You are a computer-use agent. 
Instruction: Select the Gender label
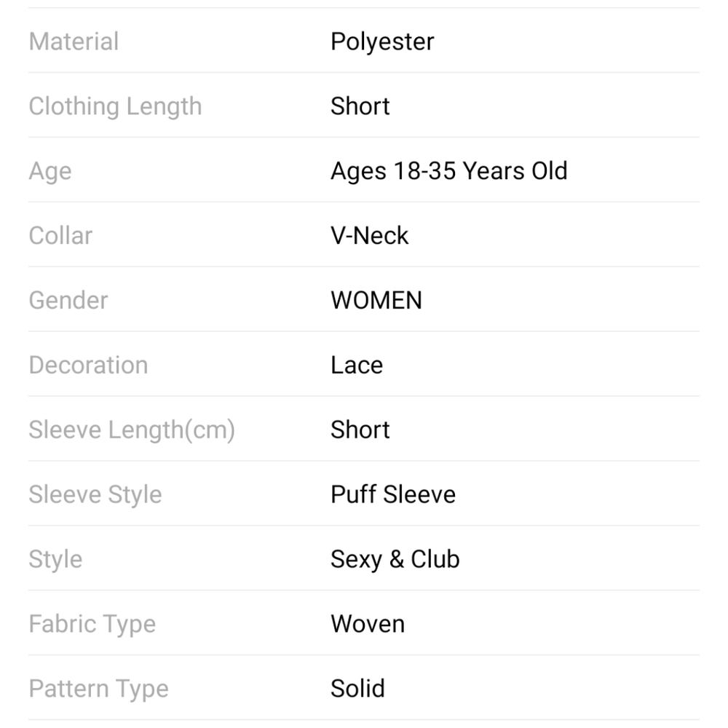(x=68, y=300)
